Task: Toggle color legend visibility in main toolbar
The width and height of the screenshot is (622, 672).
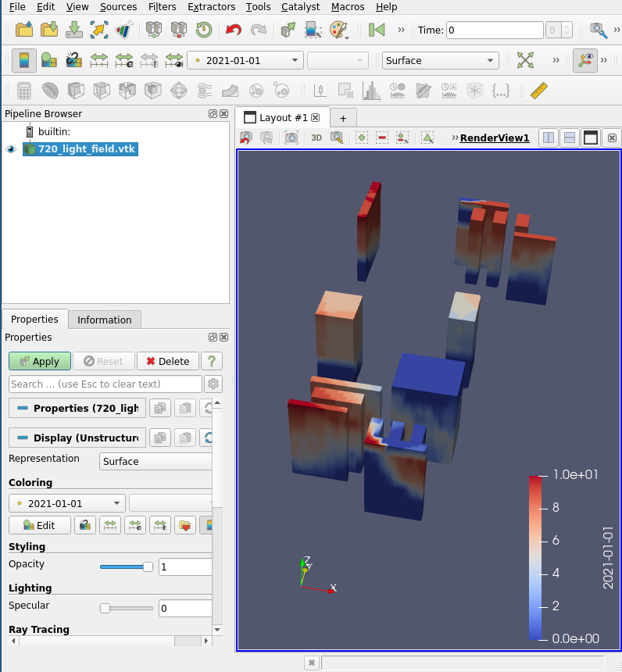Action: (x=23, y=60)
